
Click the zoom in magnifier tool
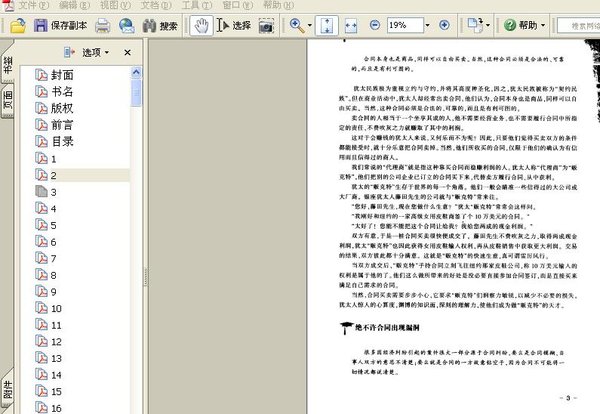[298, 25]
